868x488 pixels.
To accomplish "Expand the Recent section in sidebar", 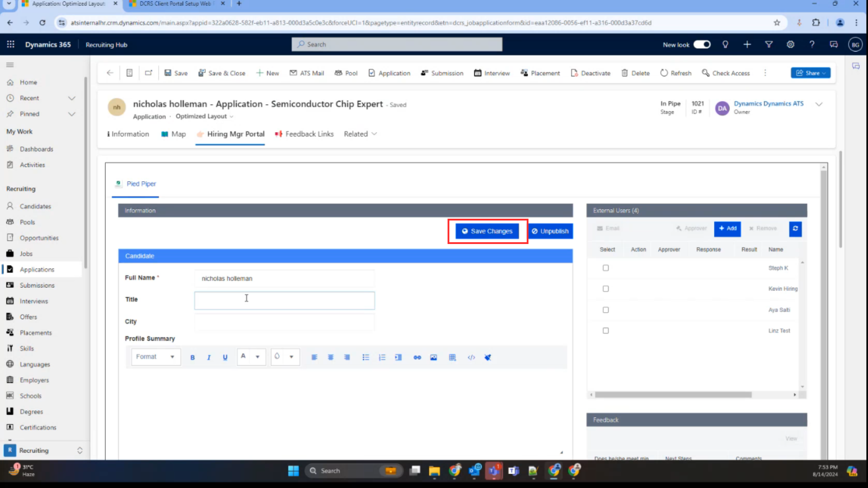I will click(x=71, y=98).
